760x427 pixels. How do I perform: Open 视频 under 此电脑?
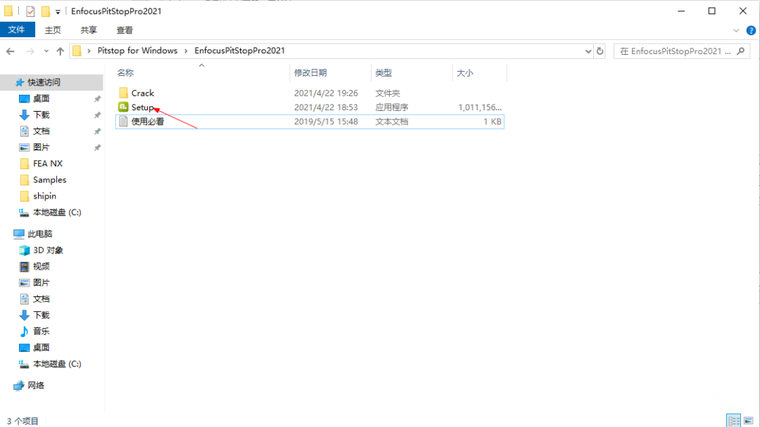(41, 267)
